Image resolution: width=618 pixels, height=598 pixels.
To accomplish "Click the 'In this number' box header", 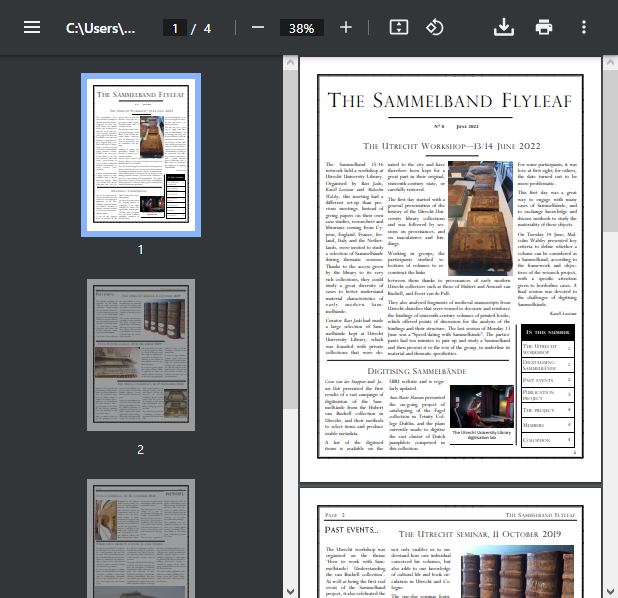I will pos(547,332).
